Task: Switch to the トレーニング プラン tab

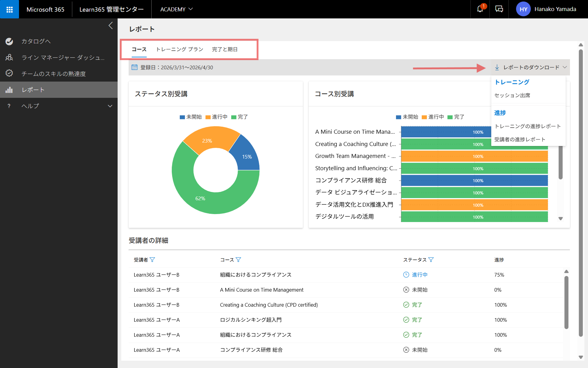Action: click(x=179, y=49)
